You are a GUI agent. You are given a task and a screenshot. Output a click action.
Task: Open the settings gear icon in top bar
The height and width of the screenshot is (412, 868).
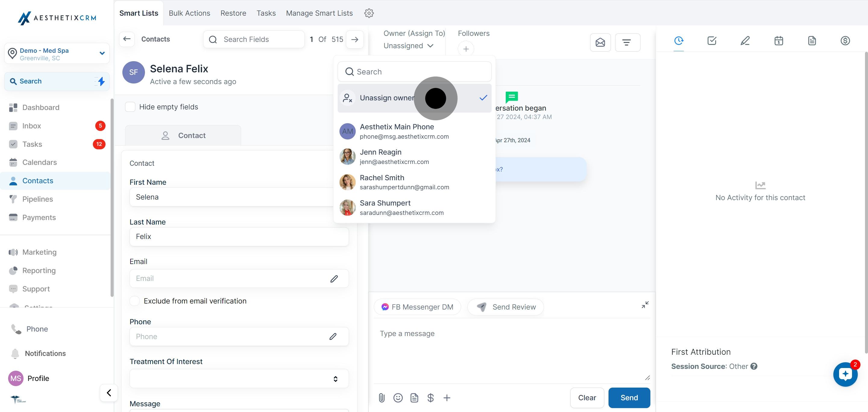[x=369, y=13]
